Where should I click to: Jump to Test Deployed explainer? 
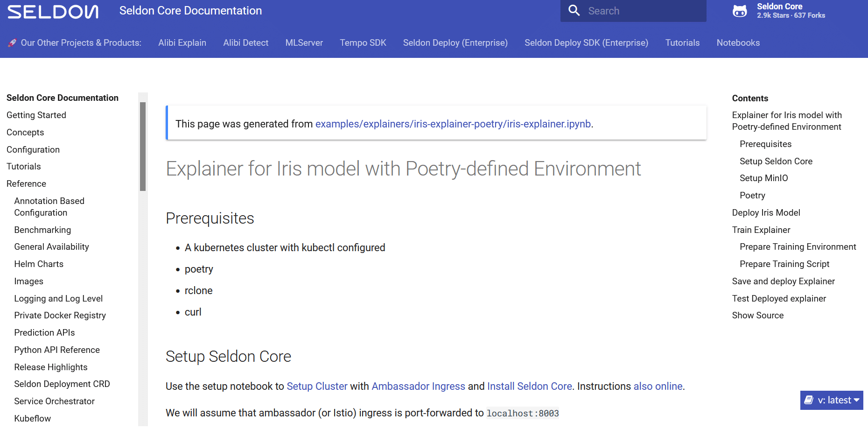coord(779,299)
